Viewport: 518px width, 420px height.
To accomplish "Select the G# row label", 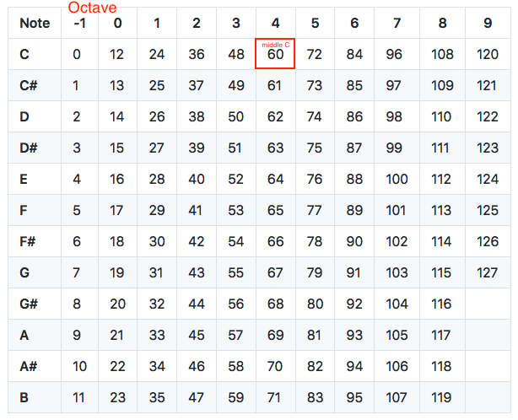I will point(31,304).
